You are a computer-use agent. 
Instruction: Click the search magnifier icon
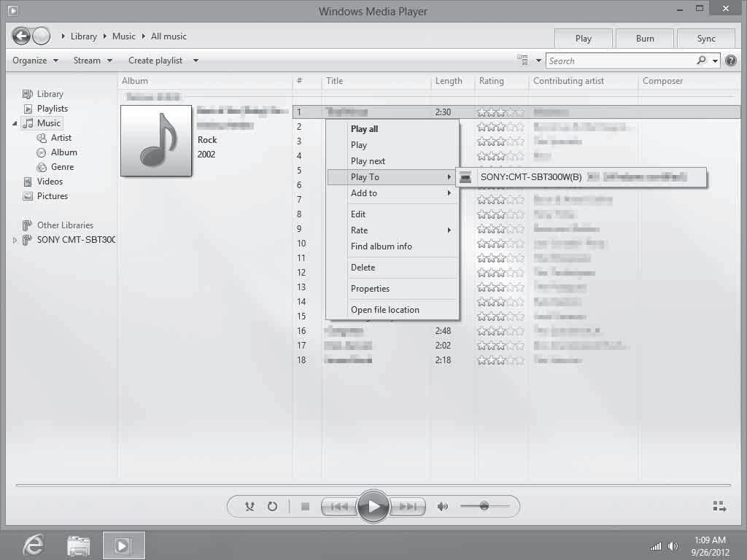701,61
